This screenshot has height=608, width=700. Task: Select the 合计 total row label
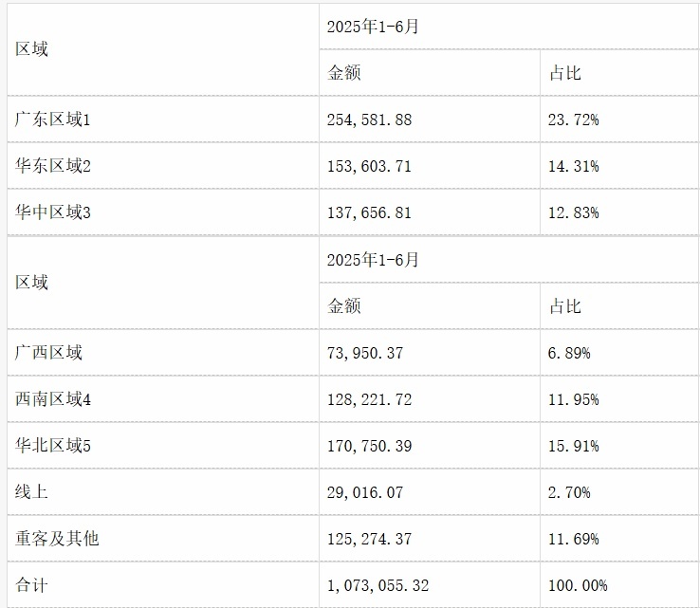[31, 585]
